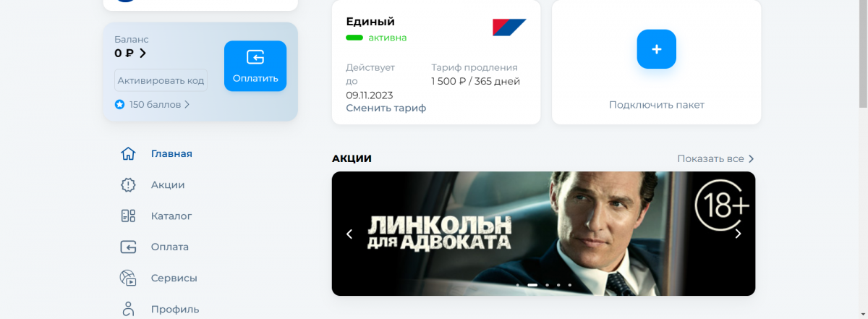
Task: Open the Сервисы icon in sidebar
Action: (128, 278)
